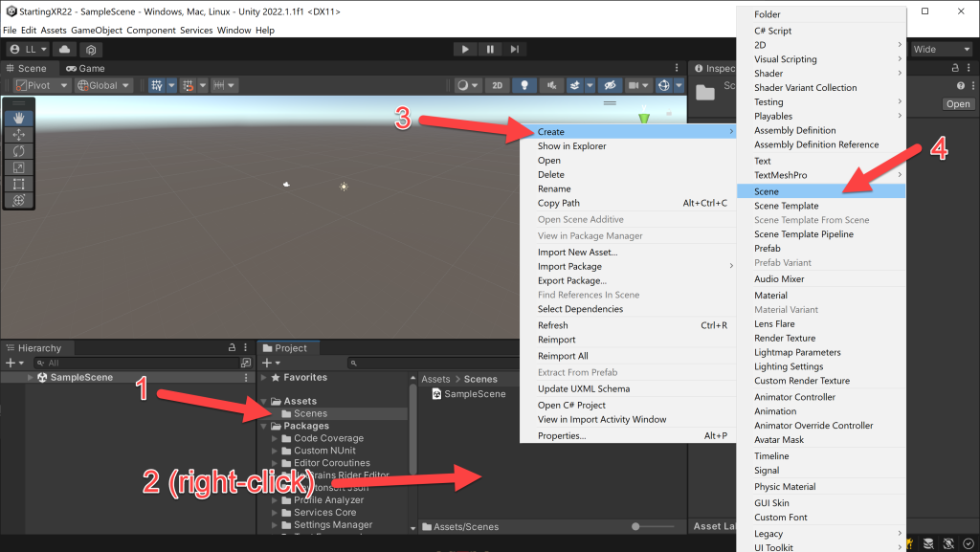Screen dimensions: 980x552
Task: Toggle scene effects like skybox and fog
Action: pos(575,85)
